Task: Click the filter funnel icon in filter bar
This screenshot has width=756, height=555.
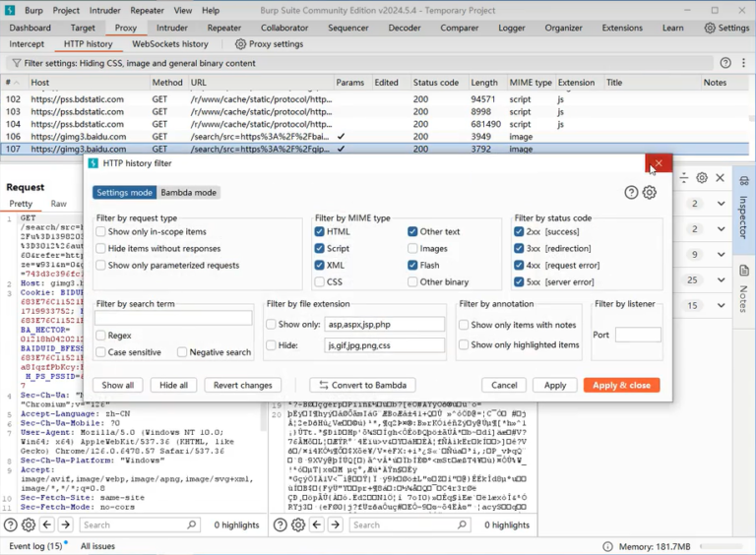Action: [x=17, y=63]
